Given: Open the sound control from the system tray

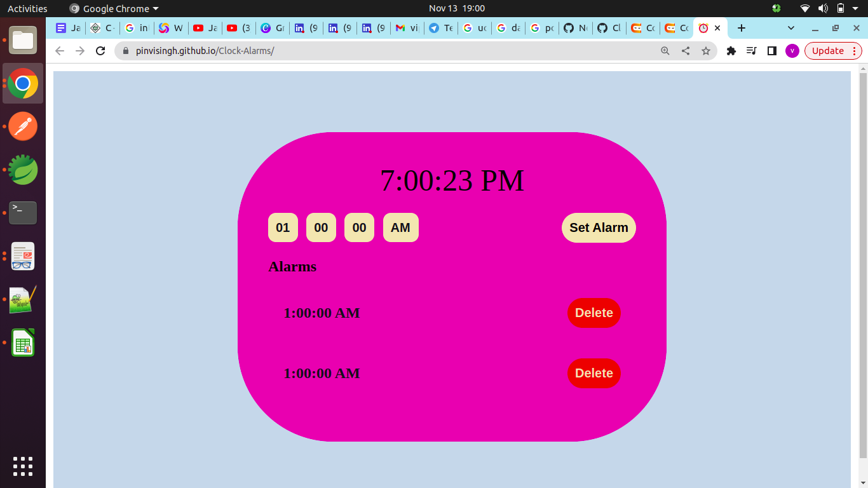Looking at the screenshot, I should 824,8.
